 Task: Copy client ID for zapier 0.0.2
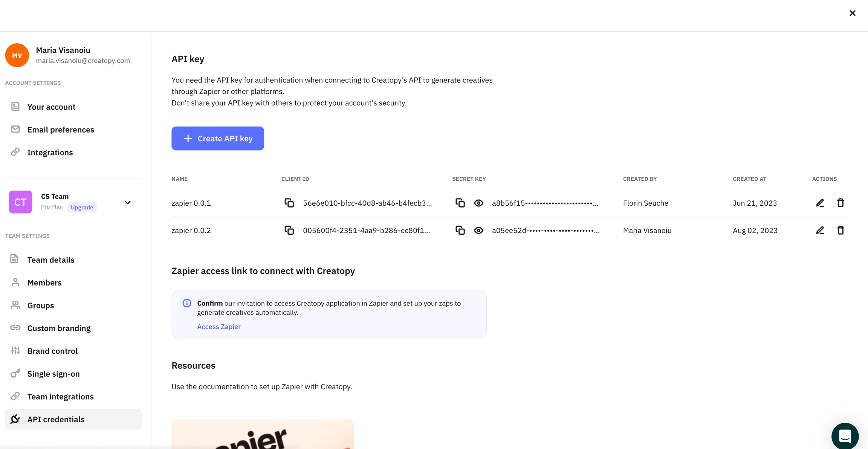(x=289, y=230)
